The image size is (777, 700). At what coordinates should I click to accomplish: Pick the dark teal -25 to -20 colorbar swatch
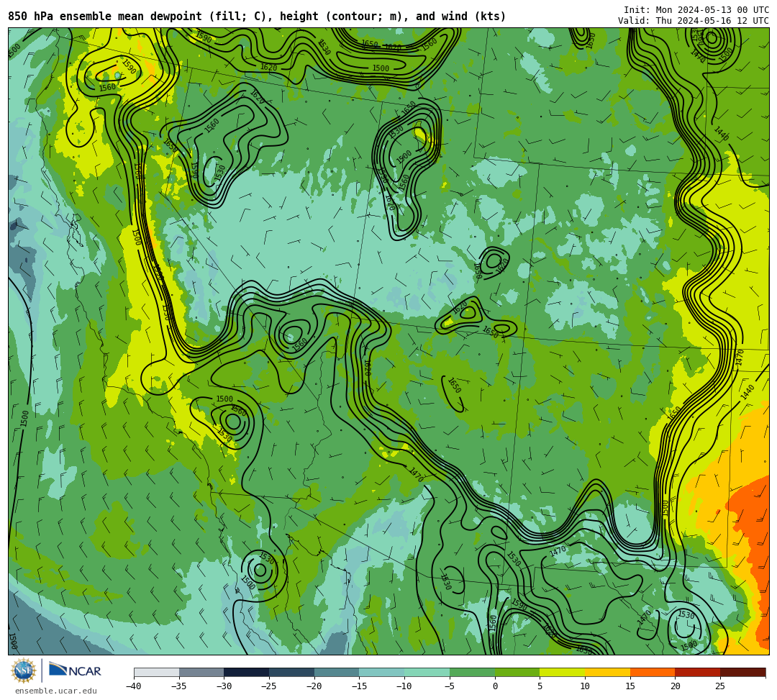point(292,672)
